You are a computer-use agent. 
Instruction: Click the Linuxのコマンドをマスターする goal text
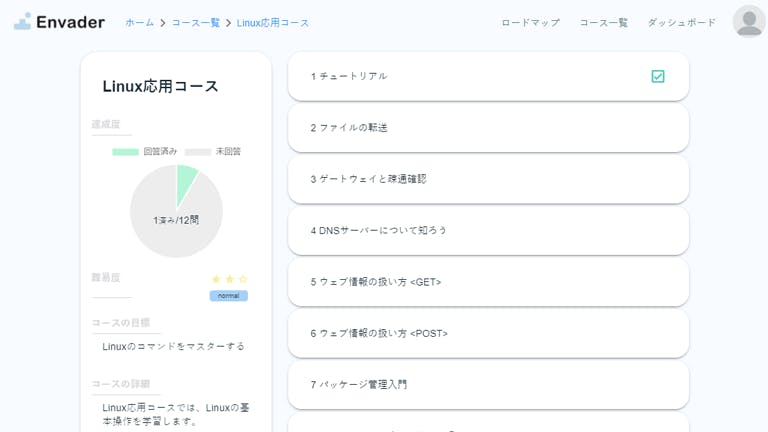(x=173, y=346)
